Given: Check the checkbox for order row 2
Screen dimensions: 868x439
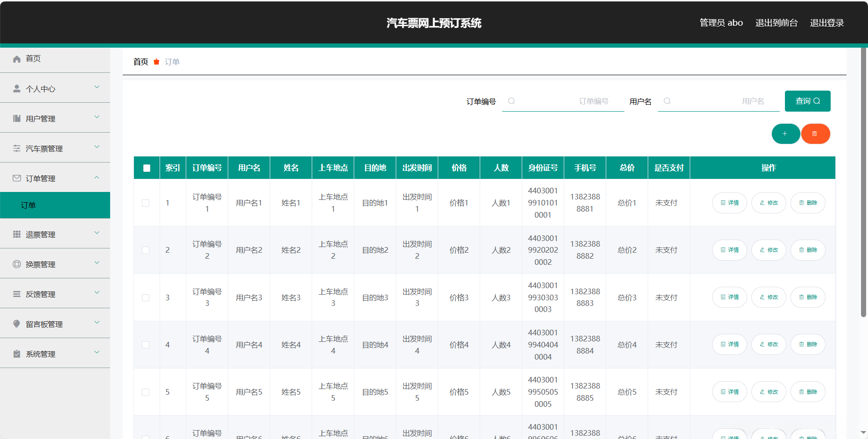Looking at the screenshot, I should 146,250.
